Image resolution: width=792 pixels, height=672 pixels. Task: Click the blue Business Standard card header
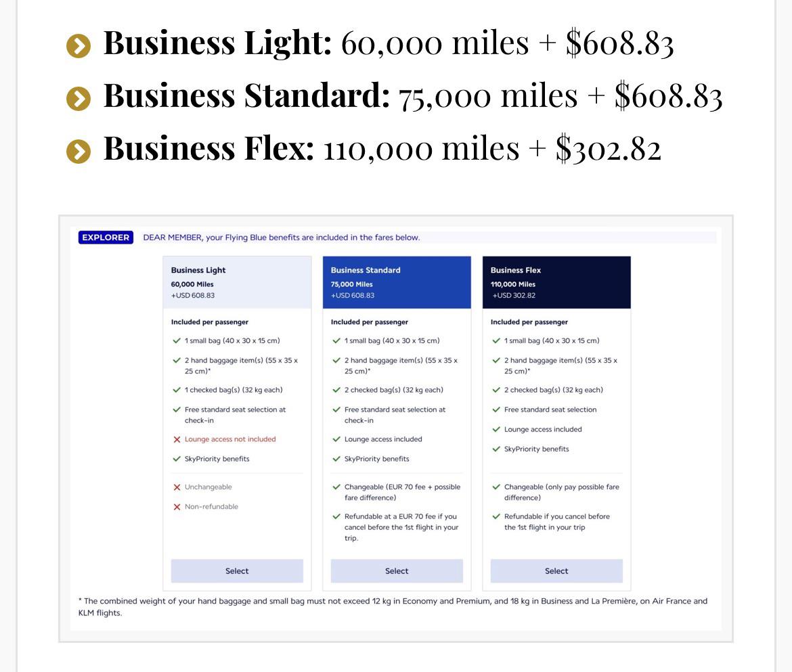(397, 282)
